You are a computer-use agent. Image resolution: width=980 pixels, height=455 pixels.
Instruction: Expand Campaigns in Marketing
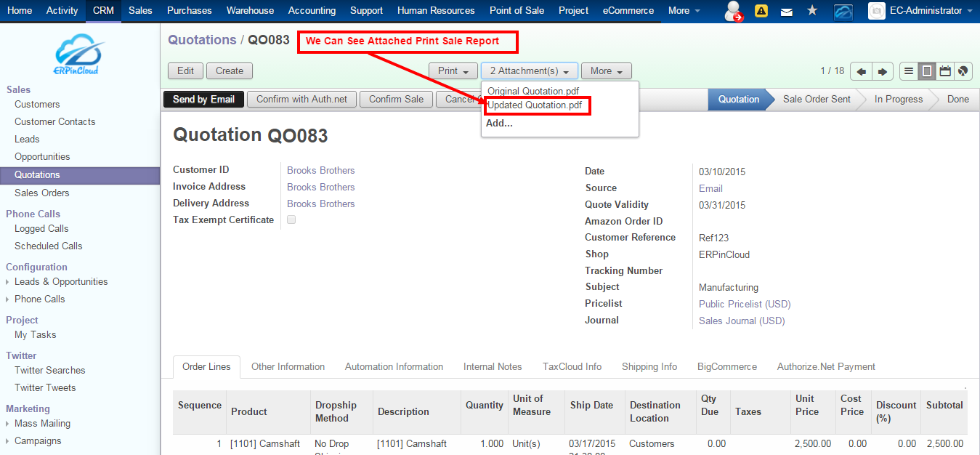pos(38,441)
